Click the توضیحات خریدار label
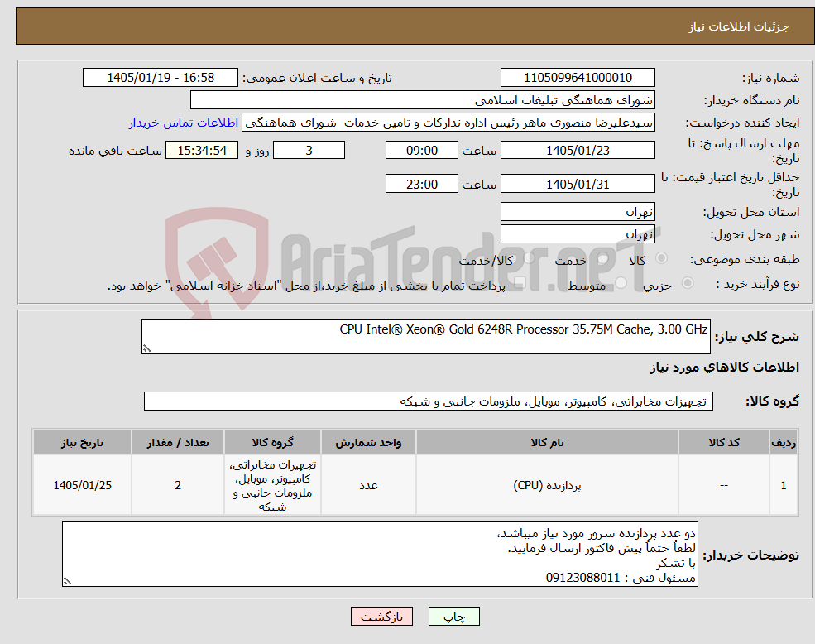The image size is (815, 644). tap(751, 555)
